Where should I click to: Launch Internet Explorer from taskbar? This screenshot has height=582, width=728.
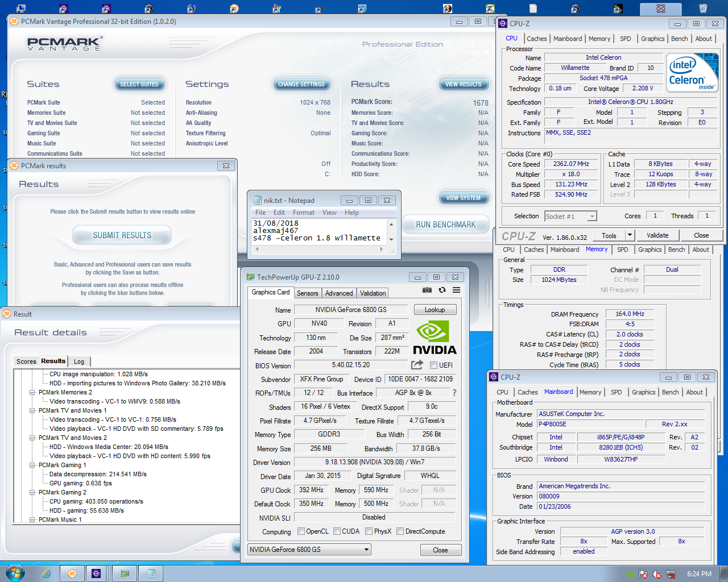[46, 573]
